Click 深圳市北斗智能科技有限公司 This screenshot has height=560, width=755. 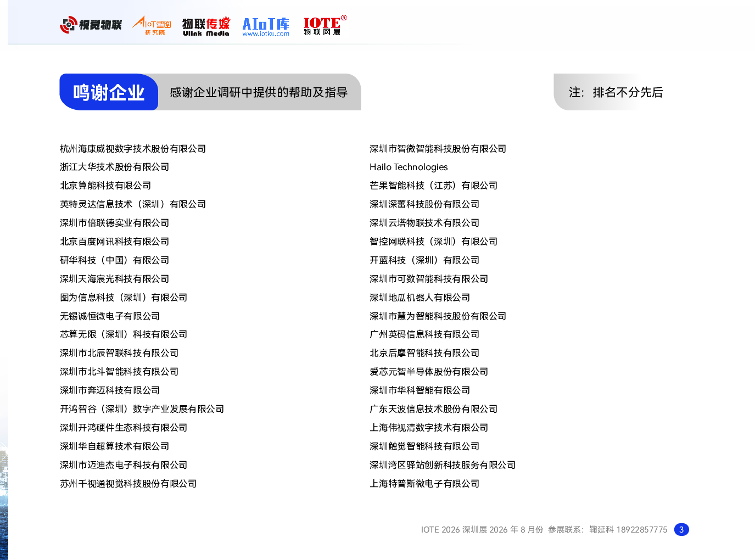click(x=119, y=372)
